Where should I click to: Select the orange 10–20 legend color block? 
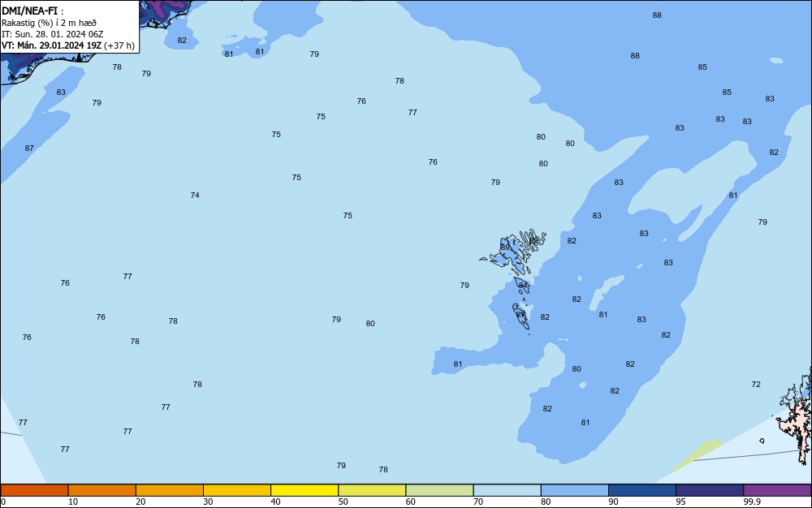click(x=102, y=490)
